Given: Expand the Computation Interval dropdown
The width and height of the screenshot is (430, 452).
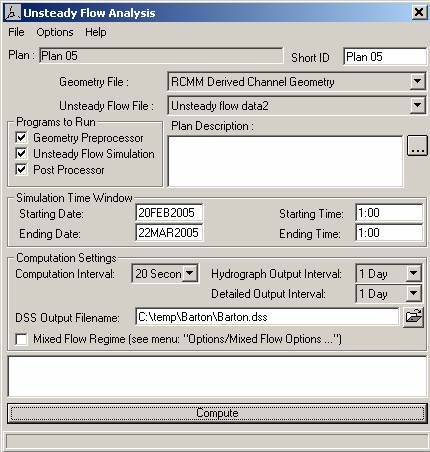Looking at the screenshot, I should (190, 273).
